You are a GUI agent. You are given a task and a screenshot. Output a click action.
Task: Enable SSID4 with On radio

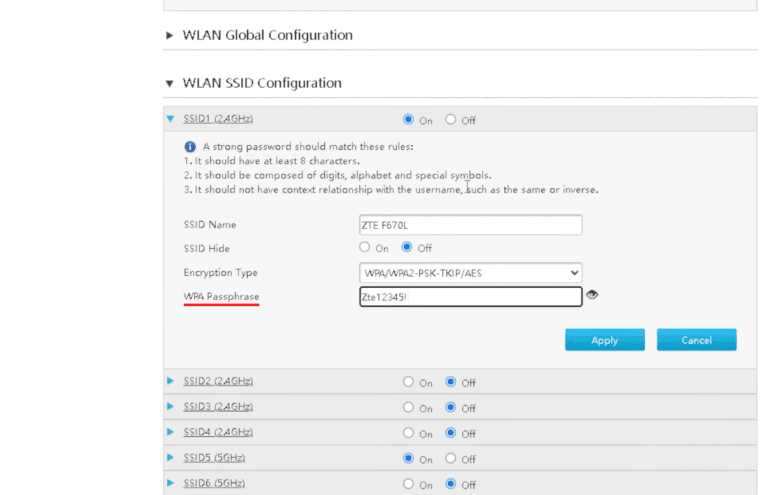click(x=408, y=433)
